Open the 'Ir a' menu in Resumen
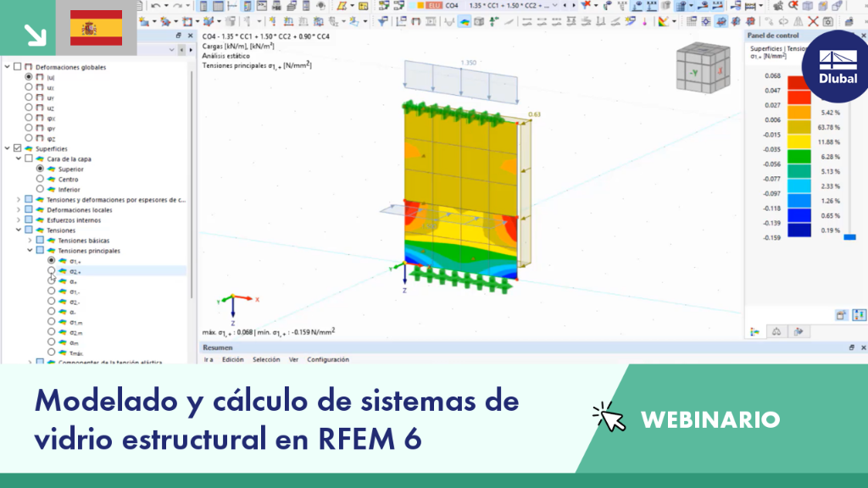868x488 pixels. [209, 359]
